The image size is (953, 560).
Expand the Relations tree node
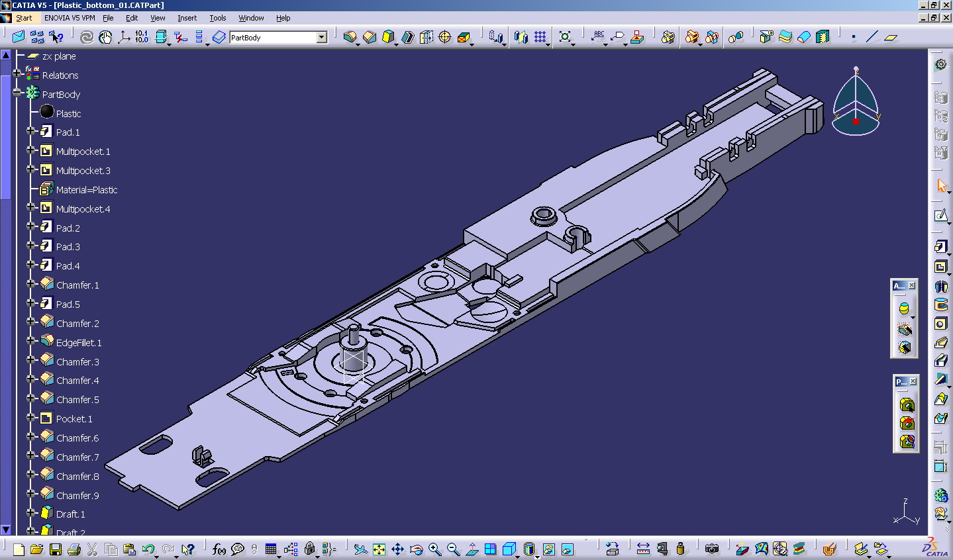coord(17,75)
